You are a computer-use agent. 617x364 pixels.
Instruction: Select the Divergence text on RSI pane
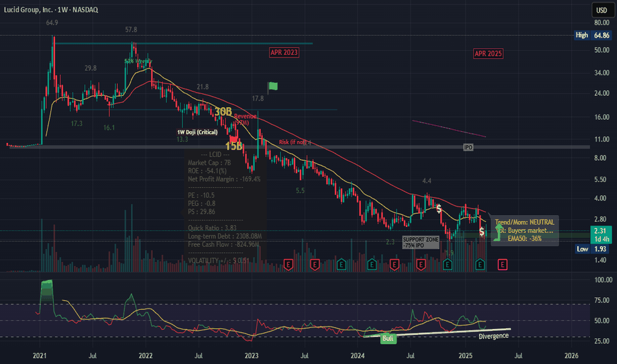tap(493, 336)
